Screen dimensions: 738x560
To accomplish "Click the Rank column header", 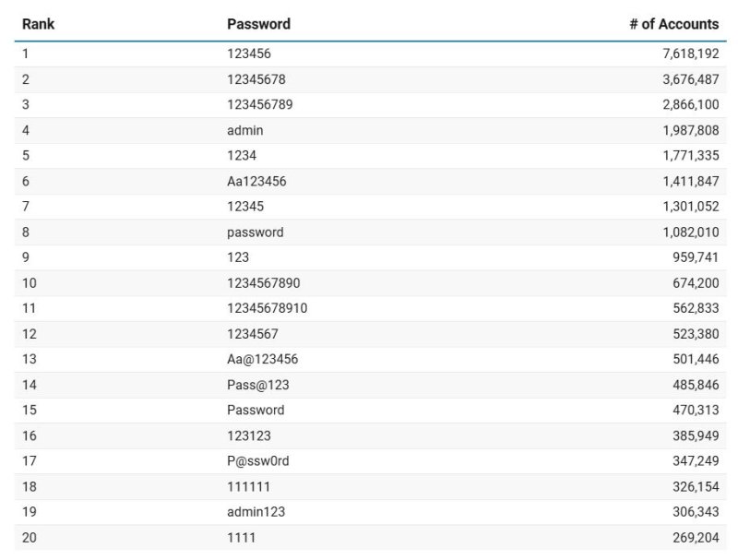I will (38, 24).
